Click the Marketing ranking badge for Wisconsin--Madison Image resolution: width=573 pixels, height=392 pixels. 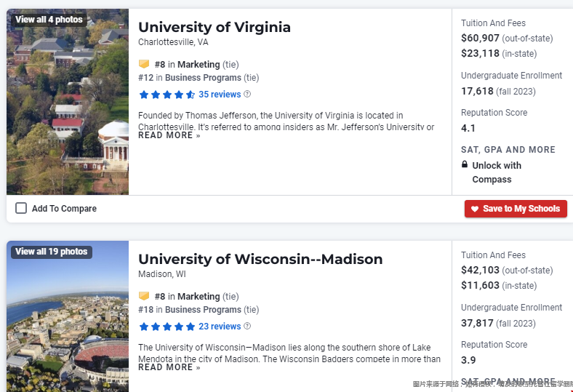point(144,296)
